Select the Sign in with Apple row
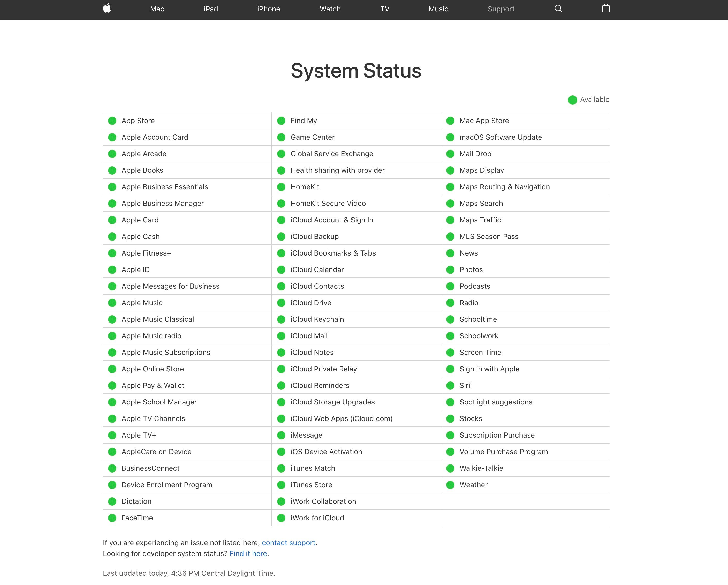This screenshot has width=728, height=585. [x=490, y=369]
